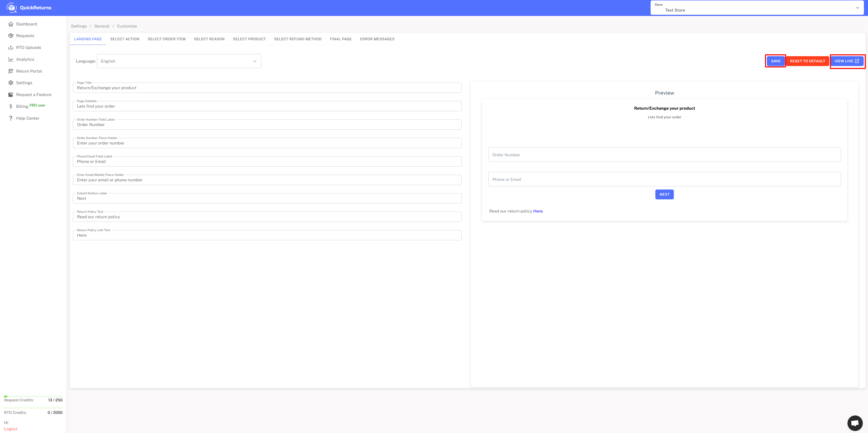Image resolution: width=868 pixels, height=433 pixels.
Task: Click the Logout link
Action: (x=11, y=429)
